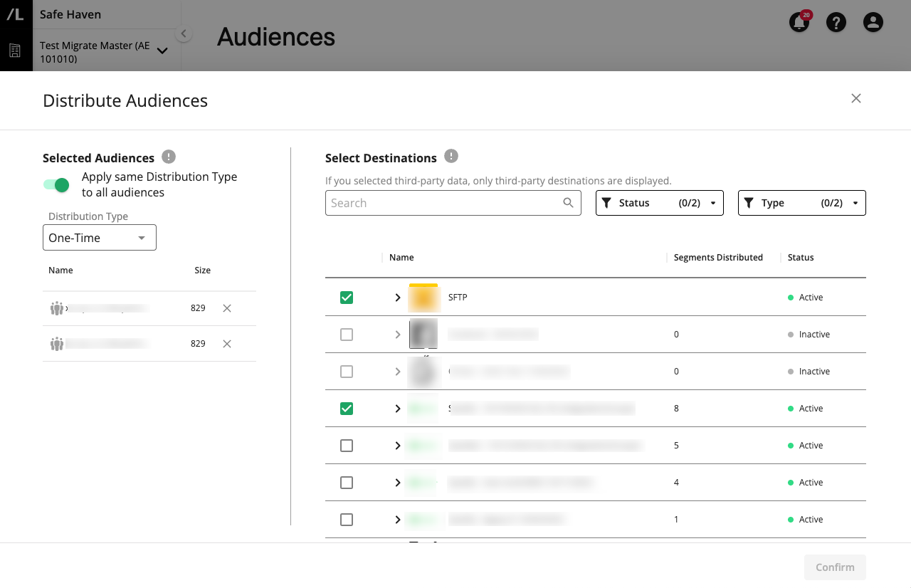
Task: Click inside the destinations Search field
Action: coord(441,203)
